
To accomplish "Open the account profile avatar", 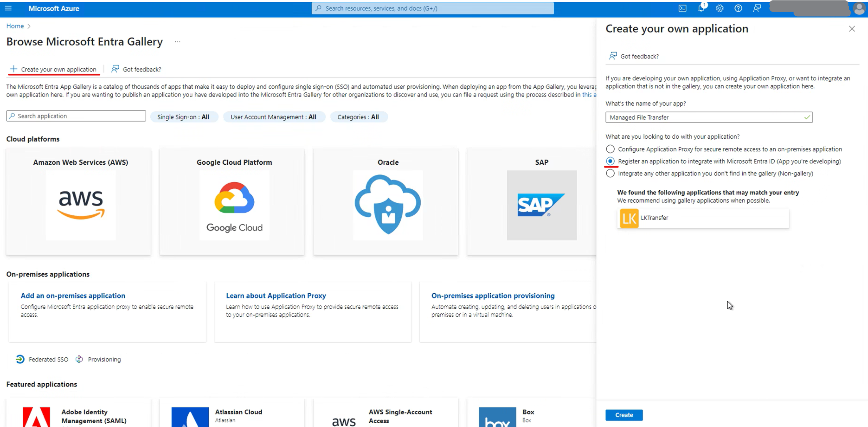I will tap(859, 8).
